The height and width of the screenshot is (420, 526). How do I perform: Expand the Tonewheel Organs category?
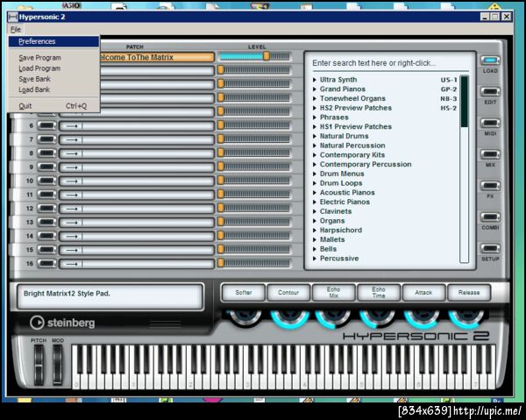pyautogui.click(x=315, y=98)
